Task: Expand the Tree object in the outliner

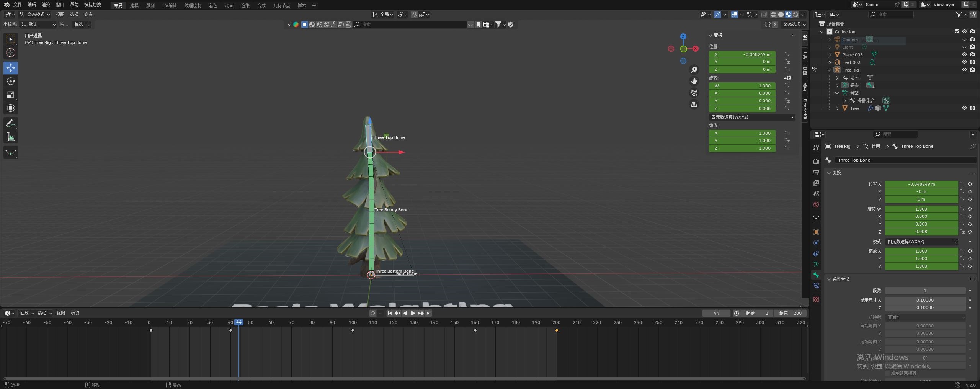Action: point(837,108)
